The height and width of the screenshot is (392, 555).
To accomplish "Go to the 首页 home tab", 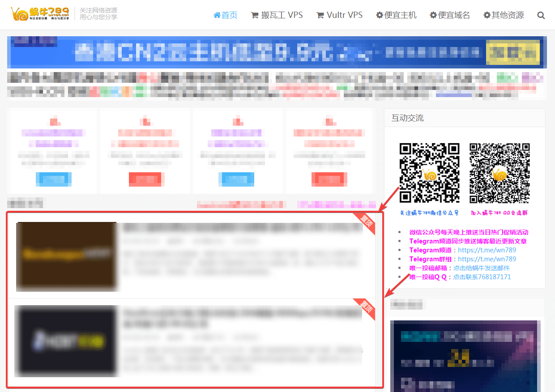I will (226, 15).
